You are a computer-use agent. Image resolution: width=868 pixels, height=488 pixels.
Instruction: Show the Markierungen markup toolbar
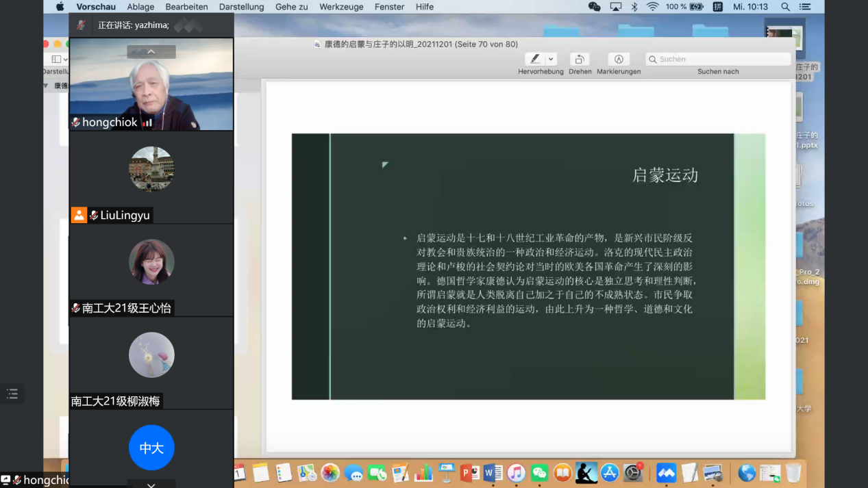pos(618,59)
